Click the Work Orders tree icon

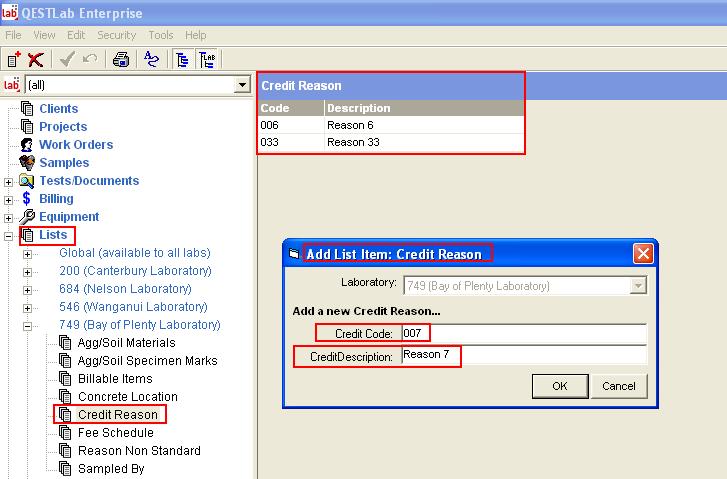pos(27,145)
